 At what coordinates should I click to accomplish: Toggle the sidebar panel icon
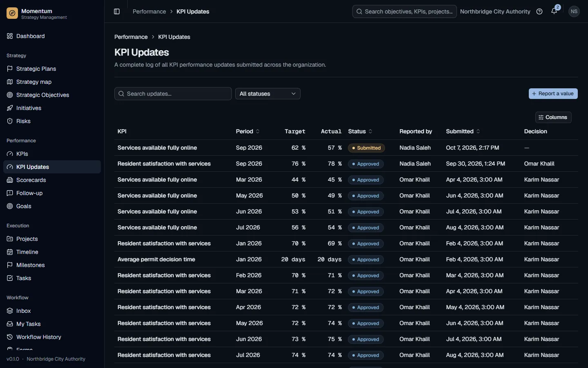point(117,11)
